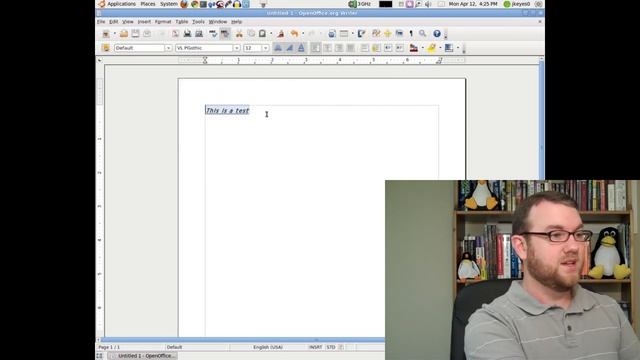The image size is (640, 360).
Task: Click the Find & Replace icon
Action: tap(376, 34)
